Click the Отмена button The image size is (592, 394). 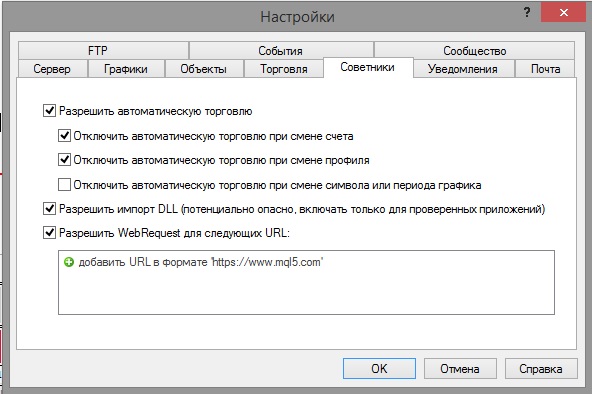pos(460,368)
